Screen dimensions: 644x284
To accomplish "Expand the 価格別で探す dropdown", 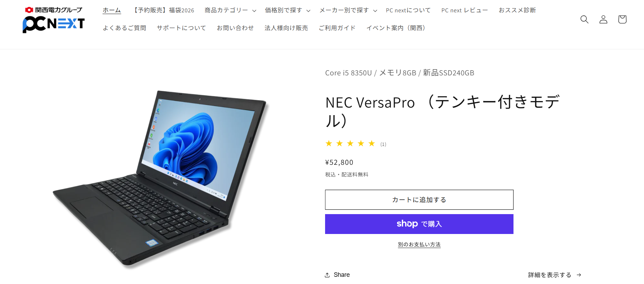I will coord(287,10).
